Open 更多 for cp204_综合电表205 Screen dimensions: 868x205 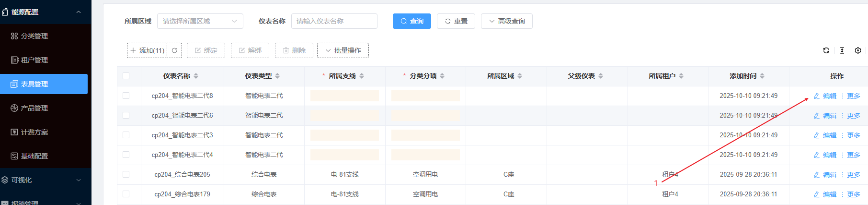click(x=851, y=175)
